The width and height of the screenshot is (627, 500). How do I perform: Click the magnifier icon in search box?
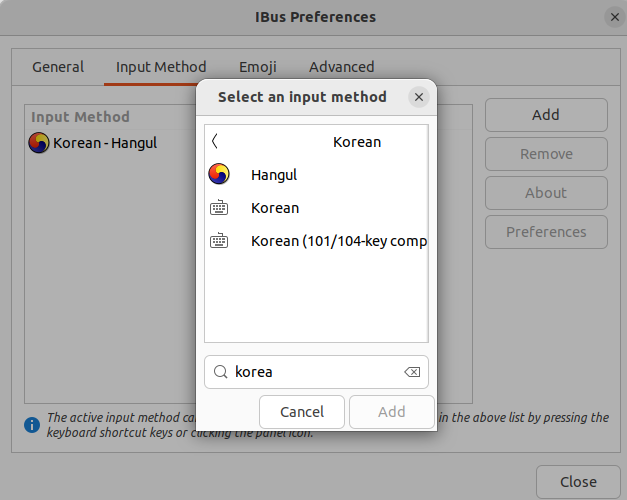[x=220, y=372]
